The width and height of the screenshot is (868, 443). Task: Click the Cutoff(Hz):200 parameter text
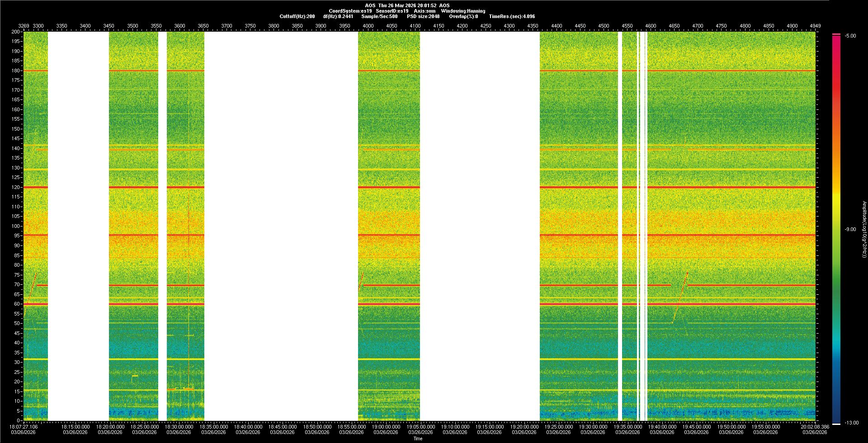(x=297, y=16)
